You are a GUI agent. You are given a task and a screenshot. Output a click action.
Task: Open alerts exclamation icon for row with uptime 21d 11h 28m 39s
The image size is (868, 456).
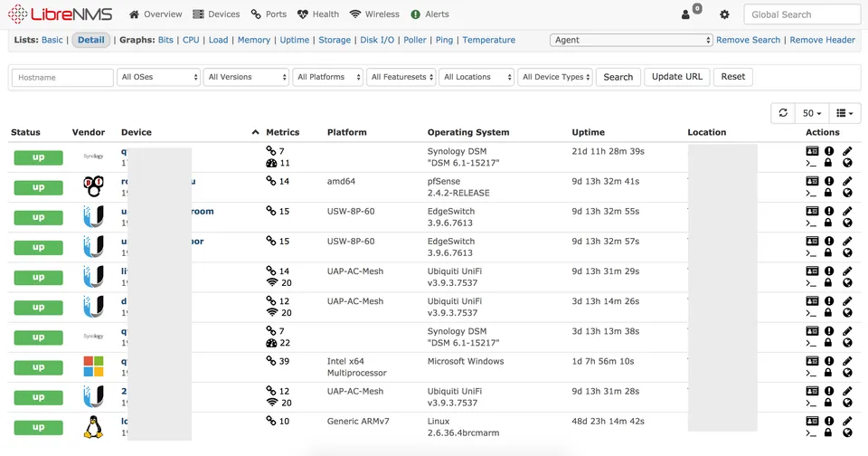pyautogui.click(x=829, y=151)
